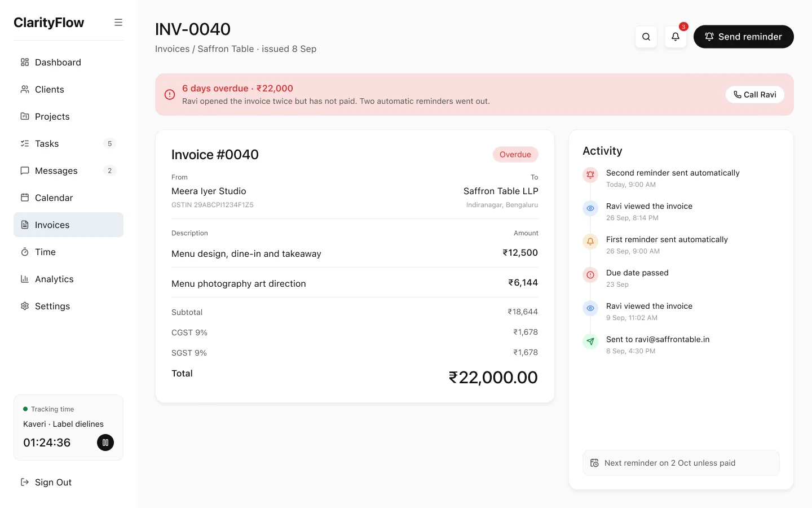The image size is (812, 508).
Task: Open the Time page
Action: tap(68, 252)
